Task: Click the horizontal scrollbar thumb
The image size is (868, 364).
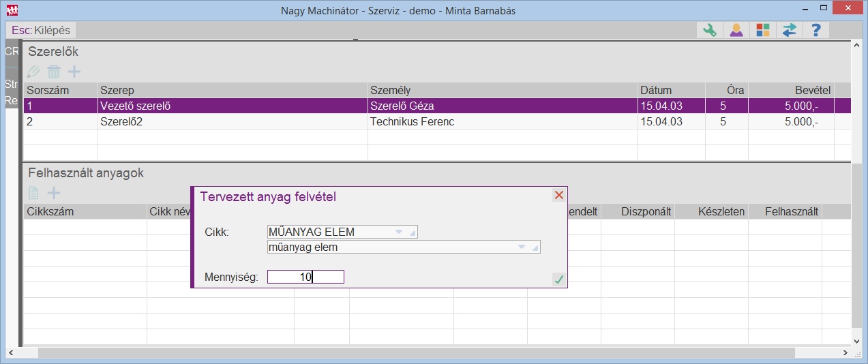Action: pyautogui.click(x=417, y=352)
